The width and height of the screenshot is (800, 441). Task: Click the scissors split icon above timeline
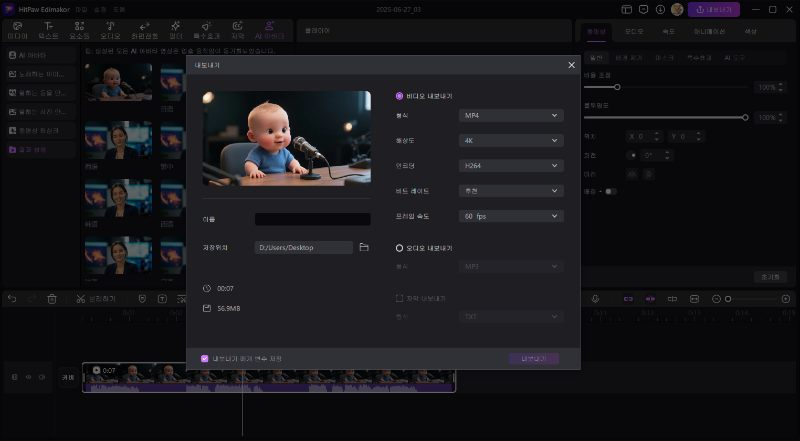[79, 298]
